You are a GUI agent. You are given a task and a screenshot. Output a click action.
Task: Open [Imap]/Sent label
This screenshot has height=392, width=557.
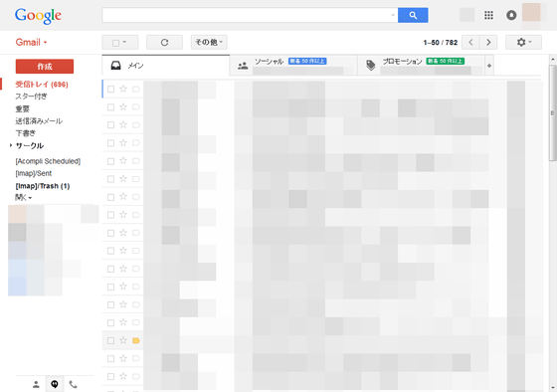pos(34,173)
